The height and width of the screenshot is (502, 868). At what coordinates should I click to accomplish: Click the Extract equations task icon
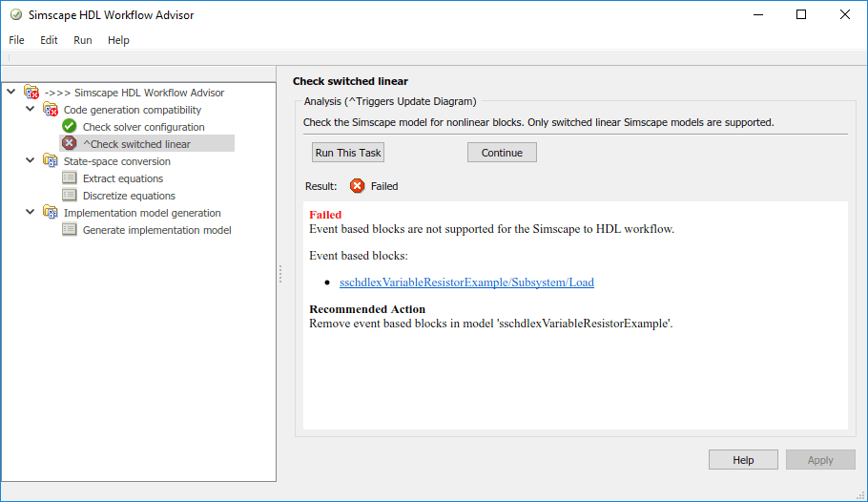[x=70, y=178]
